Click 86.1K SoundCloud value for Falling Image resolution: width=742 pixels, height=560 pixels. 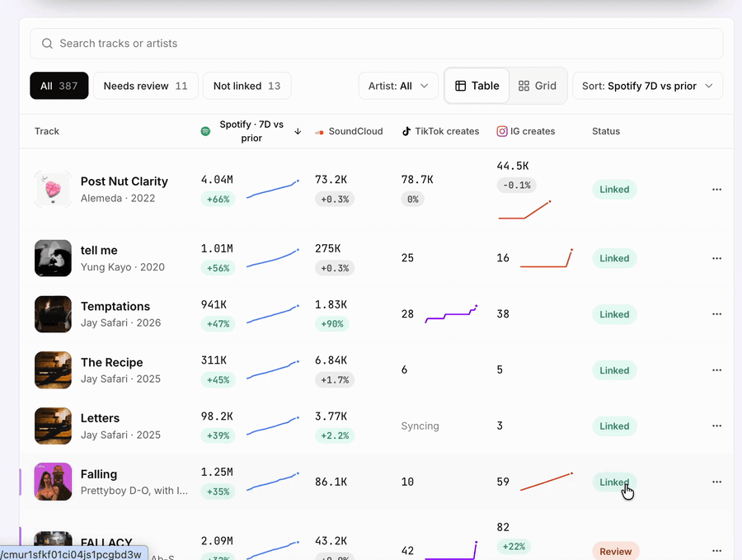(x=331, y=482)
